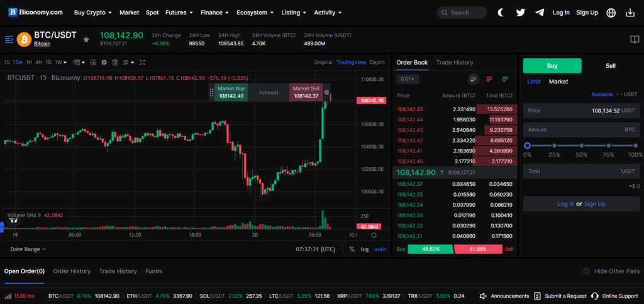Image resolution: width=644 pixels, height=304 pixels.
Task: Select the 1H timeframe
Action: tap(29, 62)
